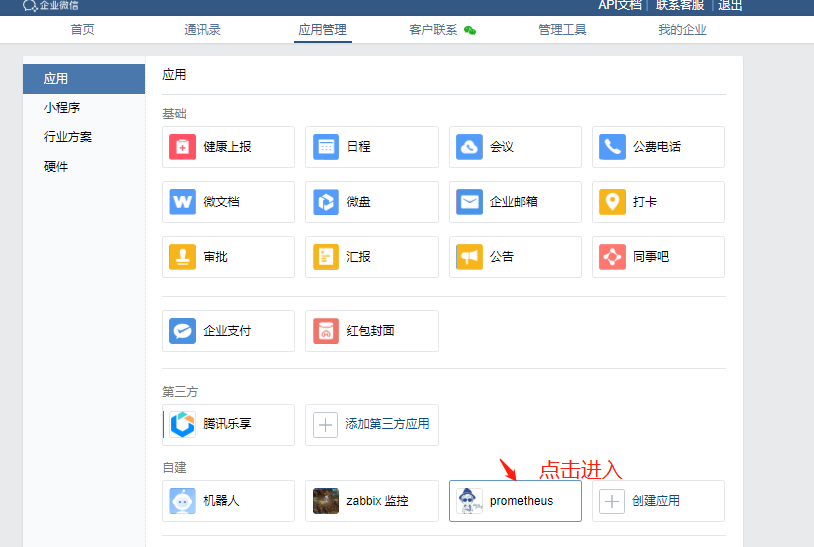Click the prometheus app name
This screenshot has height=547, width=814.
click(521, 501)
